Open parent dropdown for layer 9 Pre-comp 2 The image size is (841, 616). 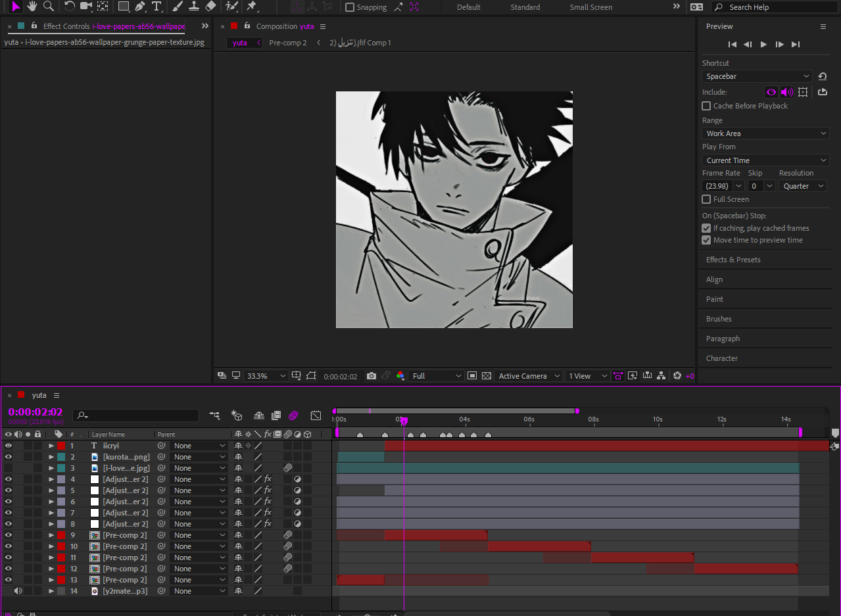(x=200, y=535)
